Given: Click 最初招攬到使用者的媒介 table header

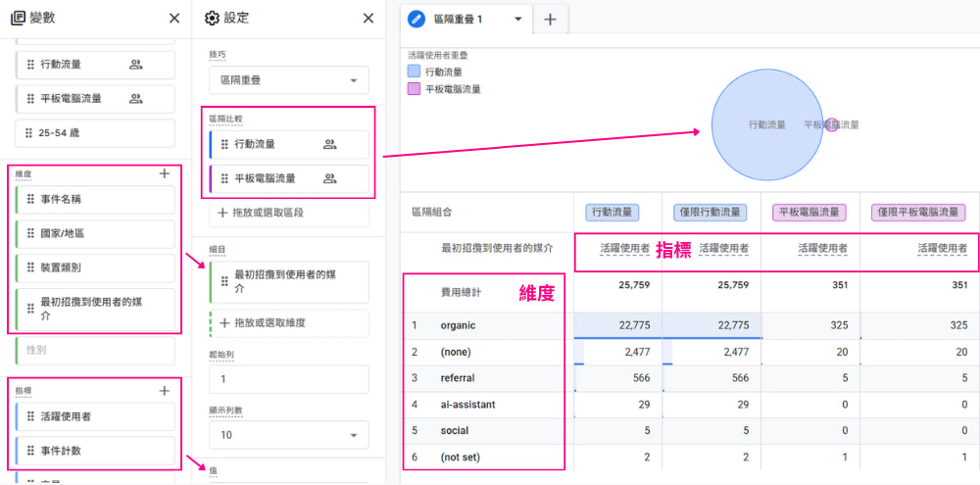Looking at the screenshot, I should tap(497, 248).
